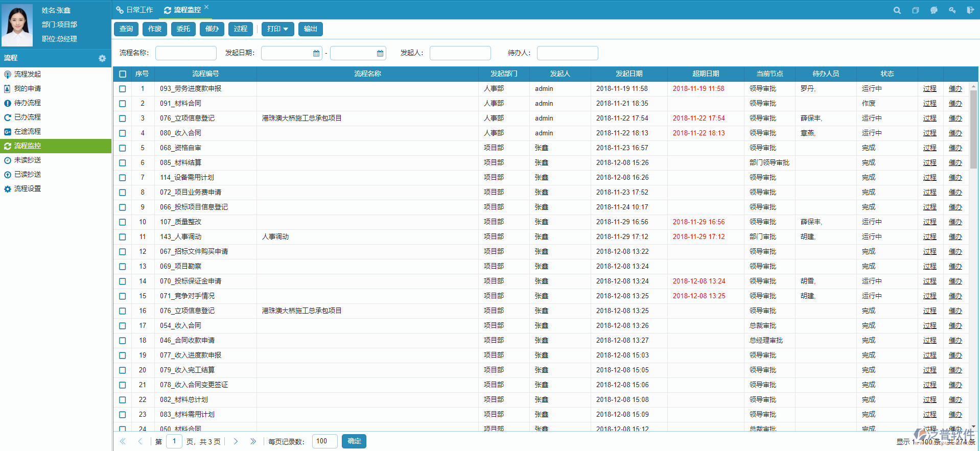Open 过程 link for 091_材料合同 row
The image size is (980, 451).
[929, 104]
